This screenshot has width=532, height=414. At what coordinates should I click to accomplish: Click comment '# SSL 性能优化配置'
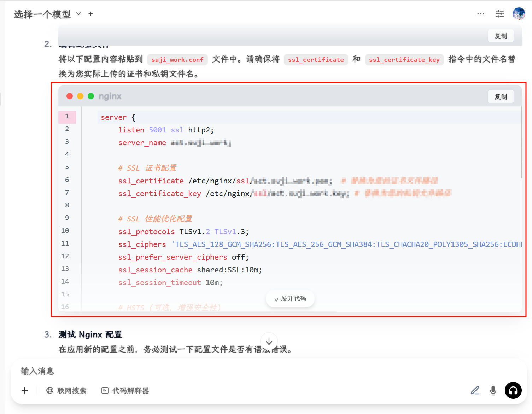pos(155,219)
